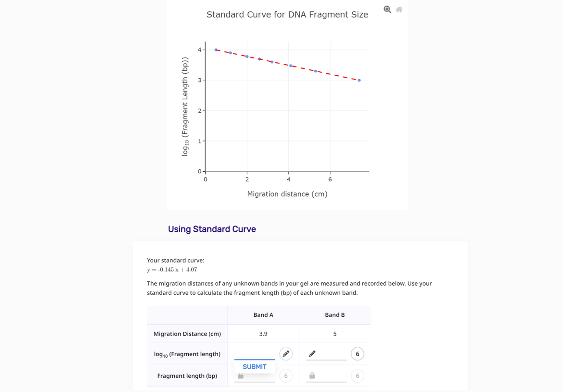Click the magnifying glass zoom icon above the graph
The width and height of the screenshot is (563, 392).
pos(387,9)
